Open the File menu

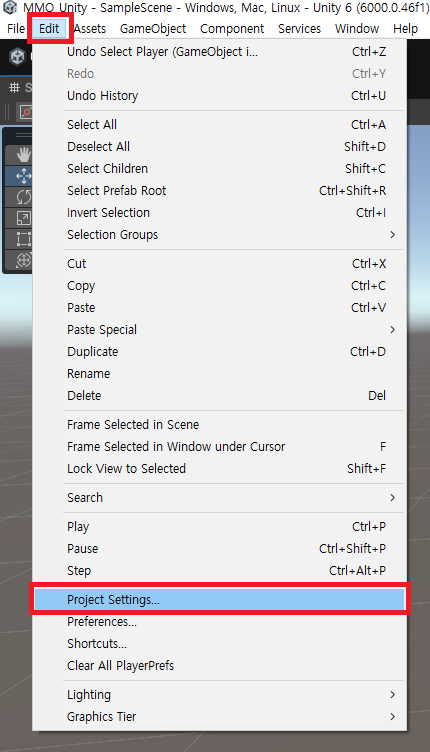(x=16, y=29)
